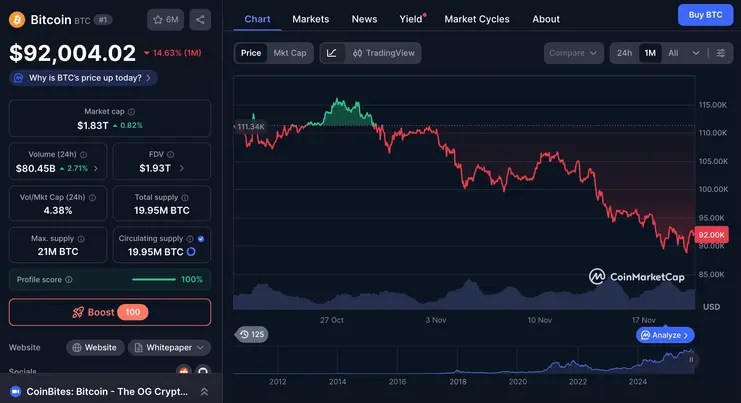Viewport: 741px width, 403px height.
Task: Click Total supply info icon
Action: click(185, 197)
